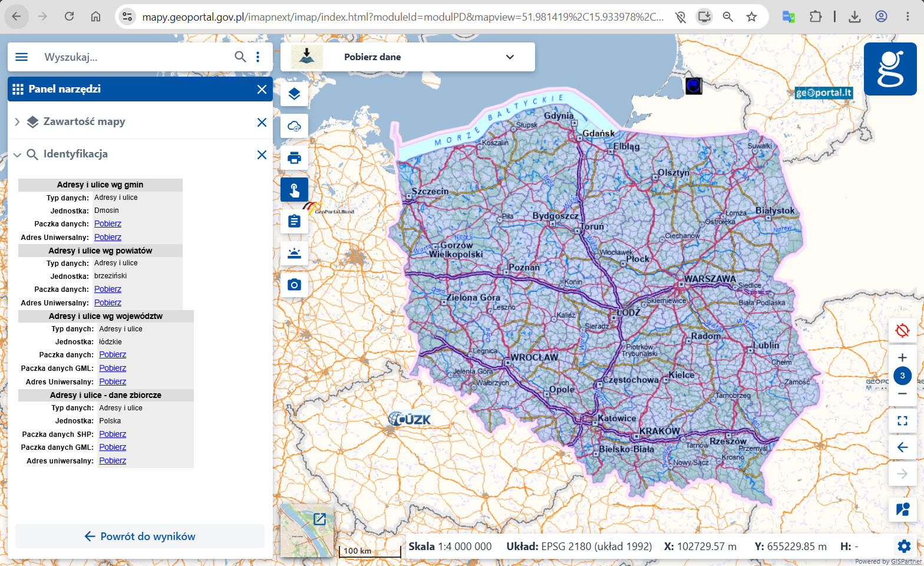Click the geoportal.lt map label

tap(823, 93)
